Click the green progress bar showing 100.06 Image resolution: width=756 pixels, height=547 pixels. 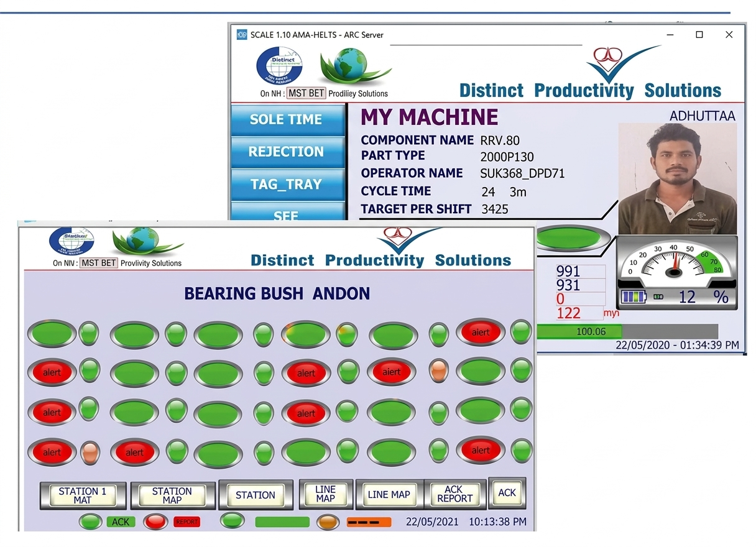578,331
